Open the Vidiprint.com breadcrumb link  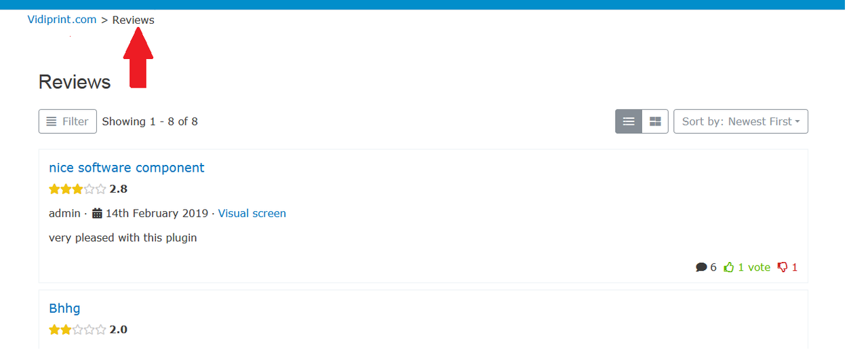coord(62,20)
